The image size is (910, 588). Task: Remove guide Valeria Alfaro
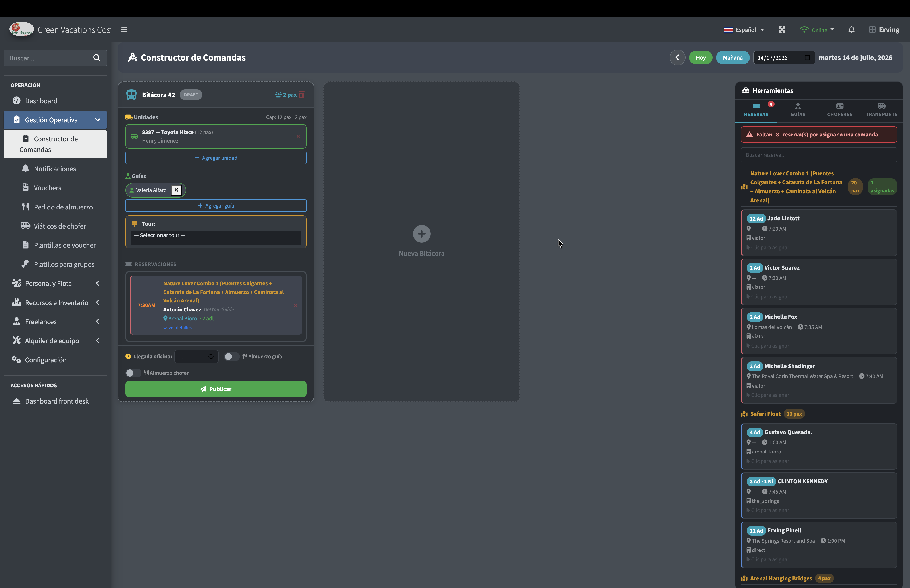(x=176, y=190)
